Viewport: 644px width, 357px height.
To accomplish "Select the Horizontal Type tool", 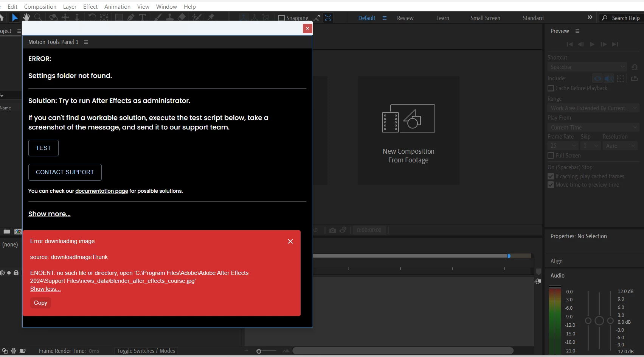I will coord(143,17).
